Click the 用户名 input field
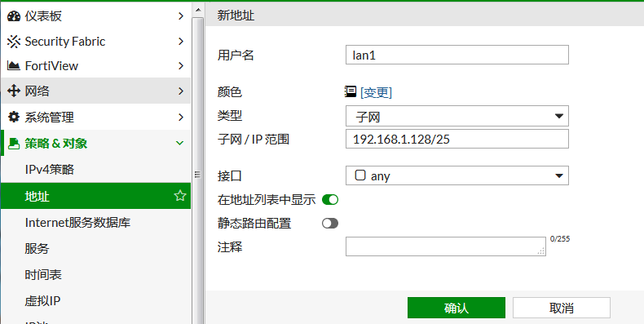This screenshot has width=644, height=324. (457, 55)
